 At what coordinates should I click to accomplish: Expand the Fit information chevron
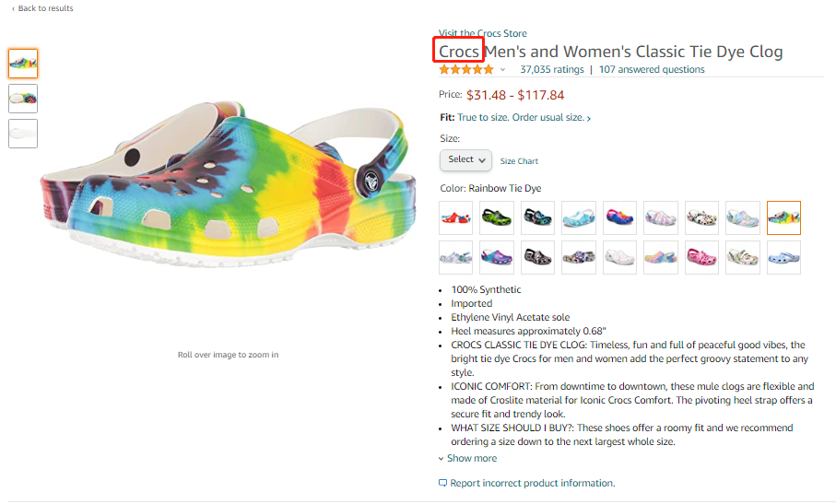point(589,118)
